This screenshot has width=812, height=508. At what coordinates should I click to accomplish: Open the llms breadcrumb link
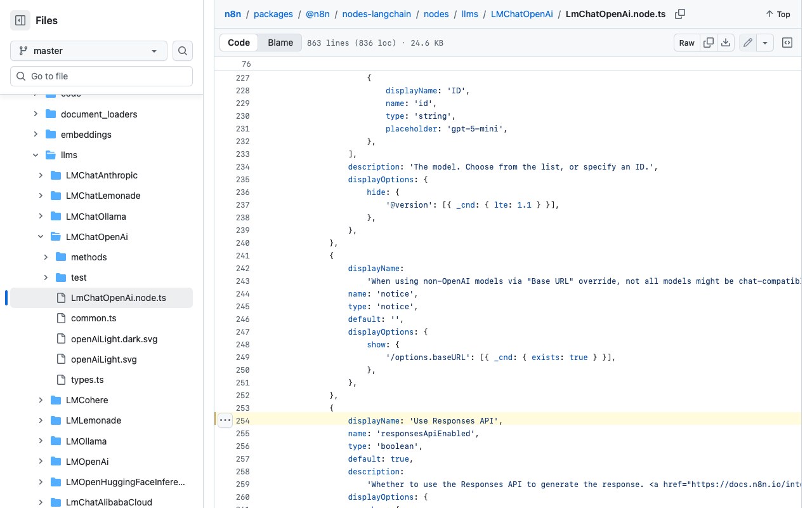(470, 13)
